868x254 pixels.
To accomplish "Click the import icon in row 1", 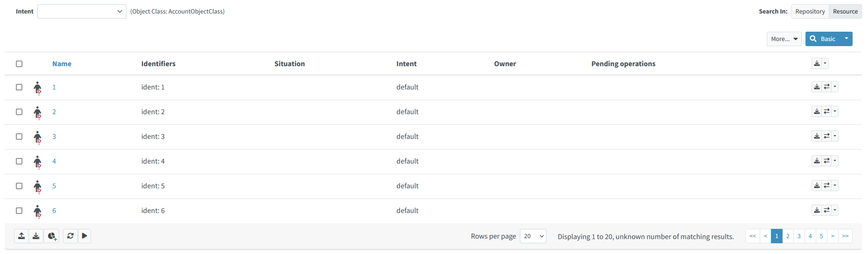I will tap(817, 87).
